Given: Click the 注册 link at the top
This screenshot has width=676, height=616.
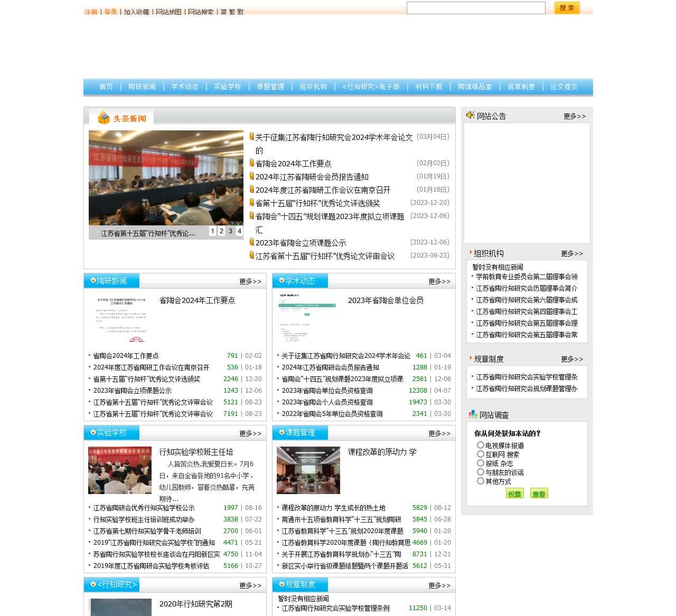Looking at the screenshot, I should click(91, 12).
